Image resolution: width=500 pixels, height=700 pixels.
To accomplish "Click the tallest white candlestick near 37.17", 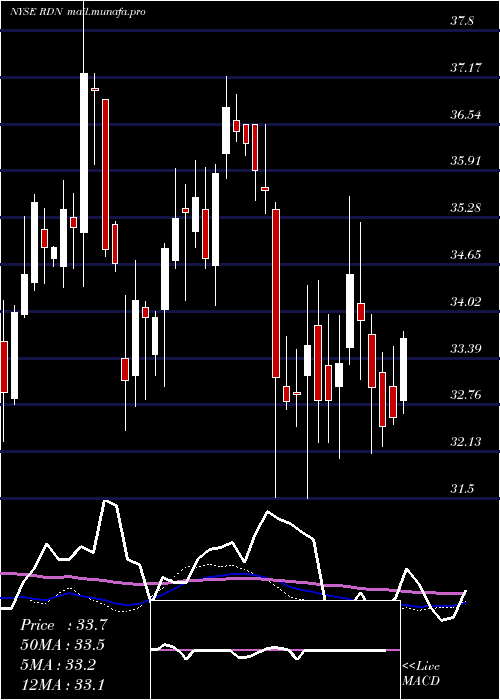I will [x=83, y=153].
